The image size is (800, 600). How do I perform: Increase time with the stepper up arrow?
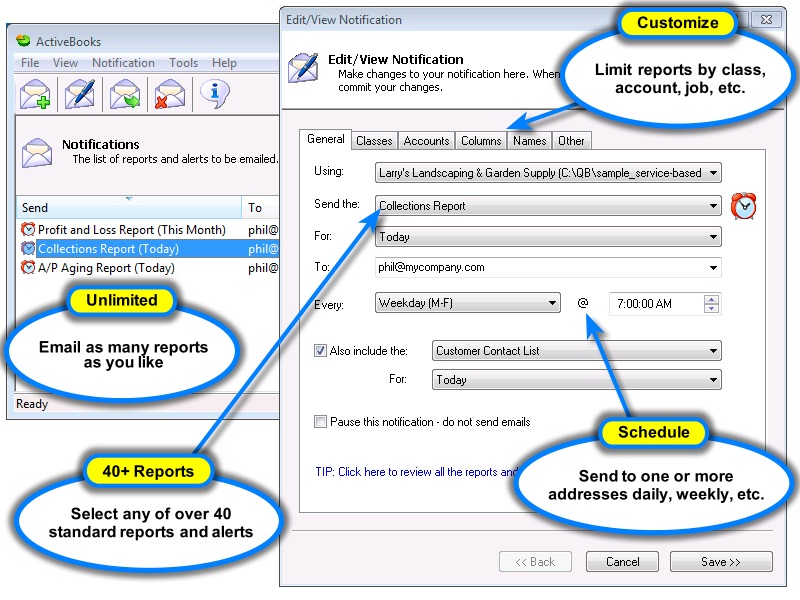(x=711, y=299)
